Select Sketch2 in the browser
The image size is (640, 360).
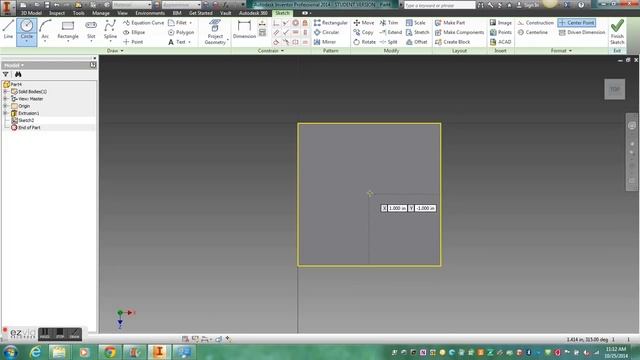(x=23, y=120)
